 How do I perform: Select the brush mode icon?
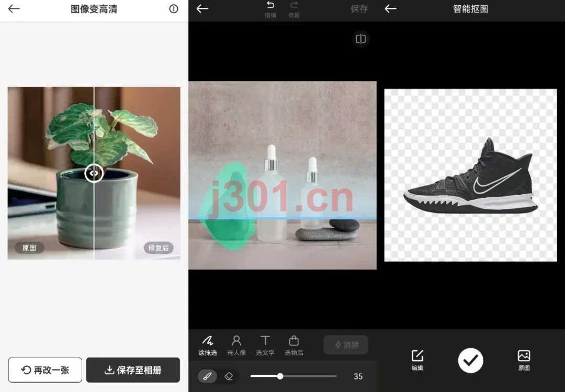point(207,376)
